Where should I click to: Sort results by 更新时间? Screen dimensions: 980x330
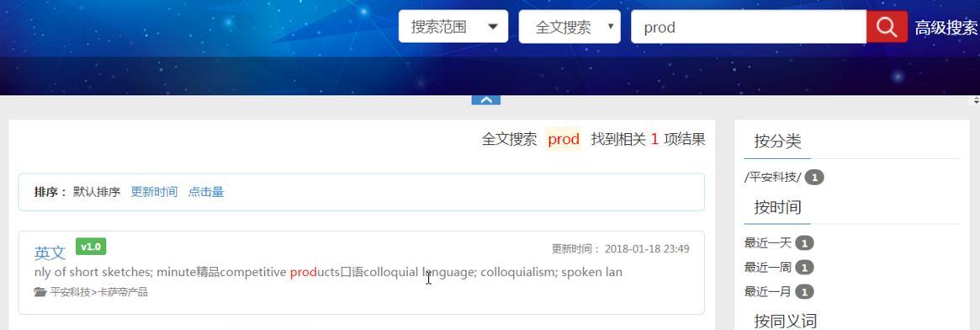pos(154,192)
